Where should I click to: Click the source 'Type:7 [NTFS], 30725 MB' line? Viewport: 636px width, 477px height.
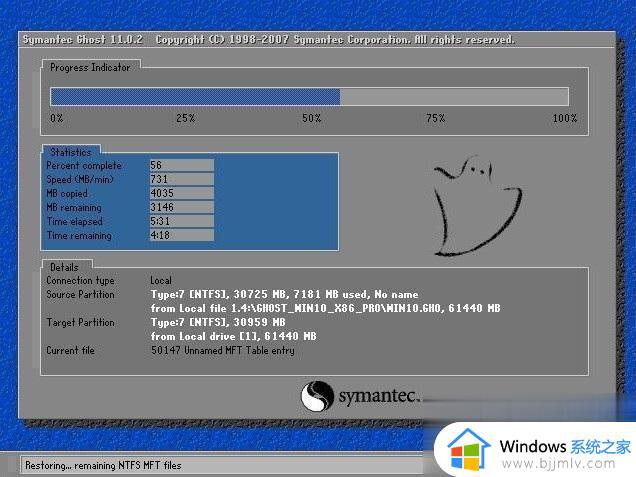pos(284,294)
